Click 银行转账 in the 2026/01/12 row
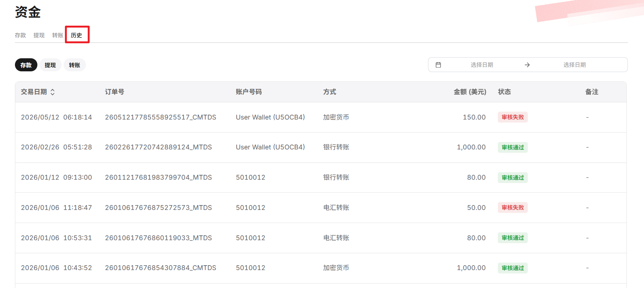 point(336,177)
